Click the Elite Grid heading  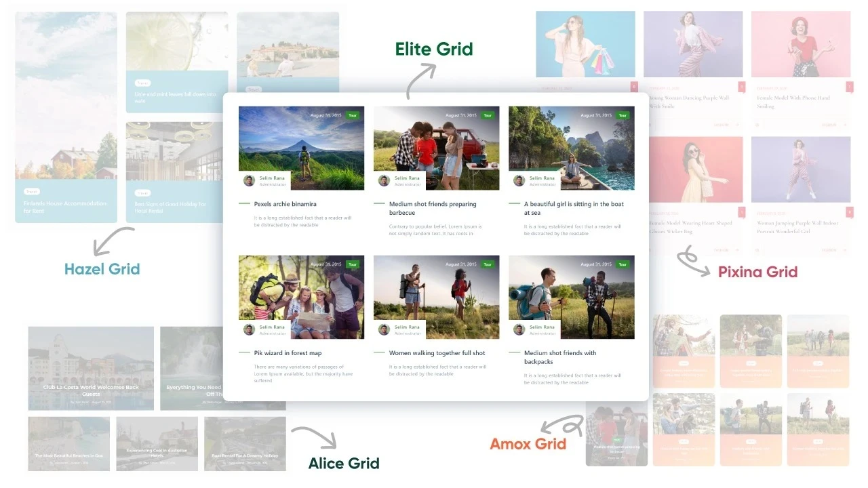434,49
